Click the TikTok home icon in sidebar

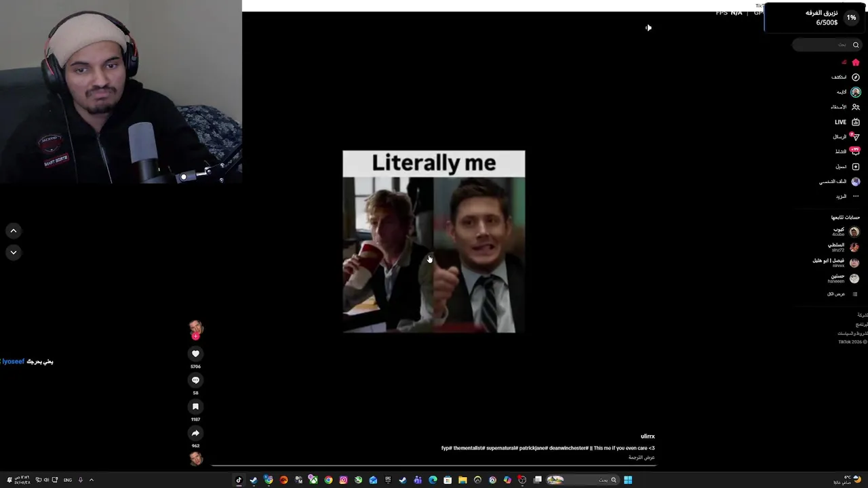[856, 62]
